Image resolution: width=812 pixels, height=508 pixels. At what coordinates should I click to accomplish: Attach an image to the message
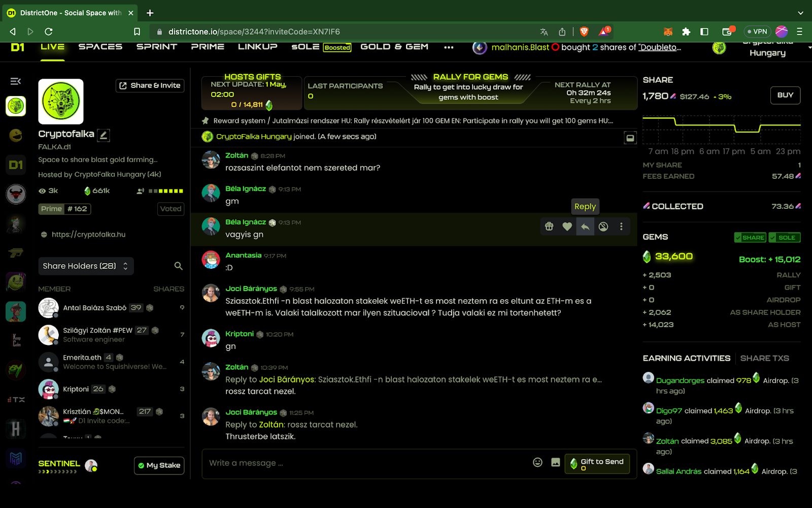[x=556, y=462]
